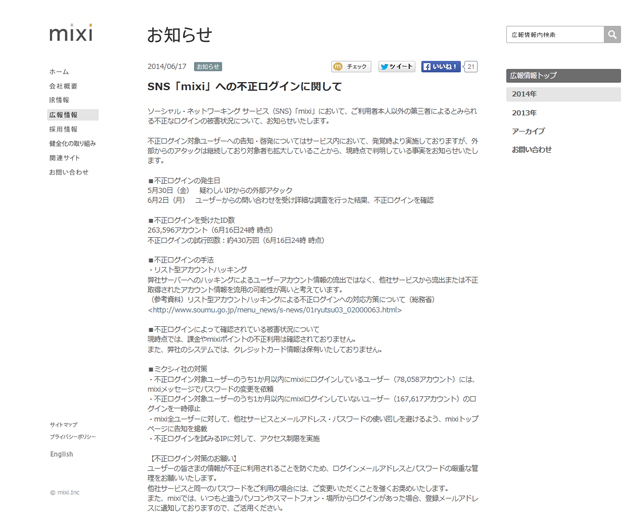This screenshot has width=640, height=514.
Task: Open the プライバシーポリシー link
Action: 73,437
